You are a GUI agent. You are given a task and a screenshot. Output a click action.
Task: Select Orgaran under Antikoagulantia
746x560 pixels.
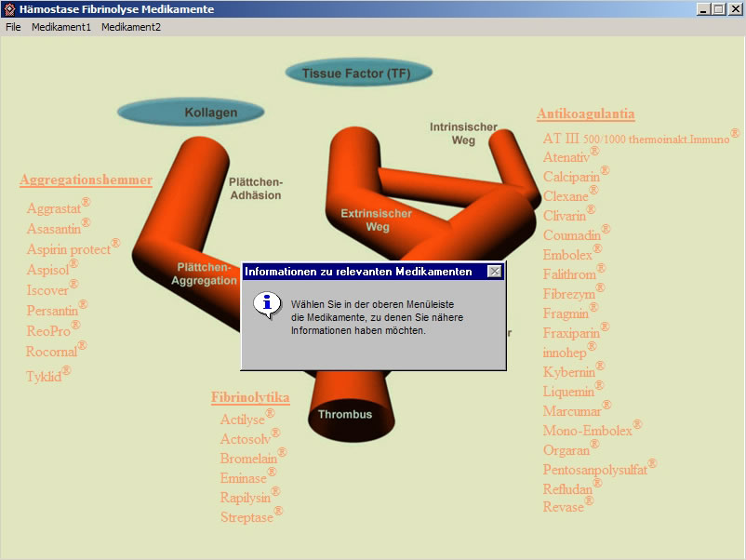[x=570, y=448]
